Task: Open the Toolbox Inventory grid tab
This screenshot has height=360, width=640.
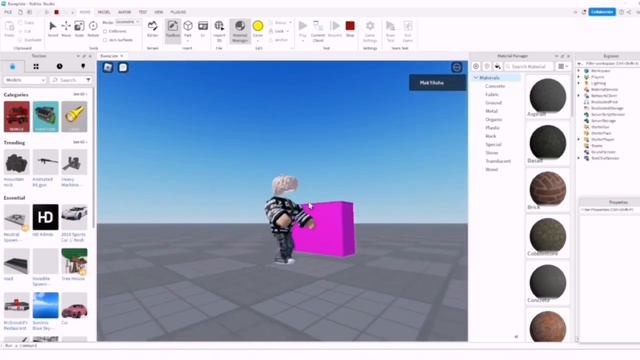Action: coord(36,66)
